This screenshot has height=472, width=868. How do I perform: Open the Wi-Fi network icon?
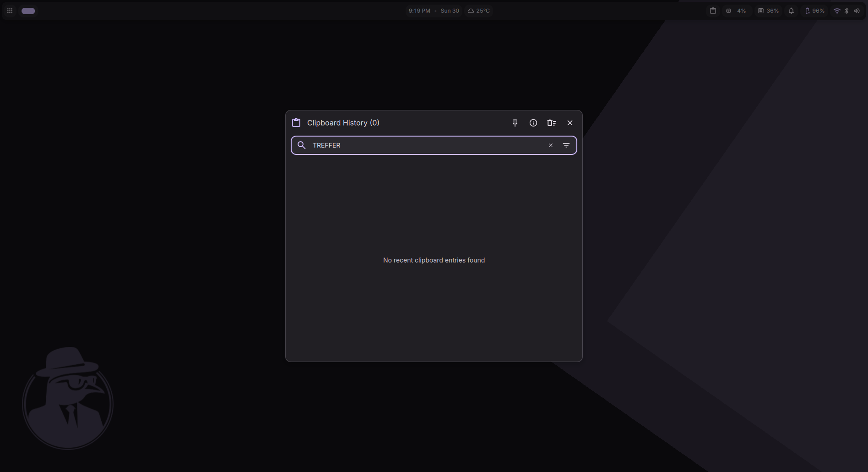(x=836, y=11)
